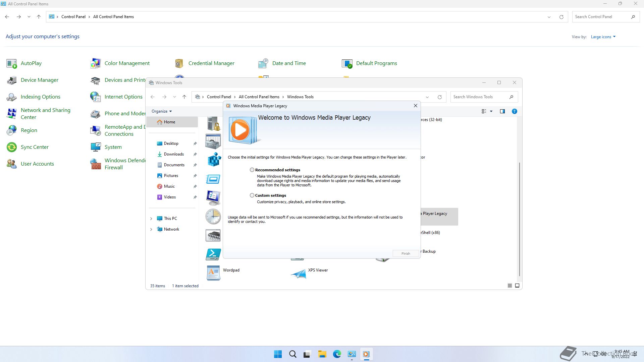Screen dimensions: 644x362
Task: Switch to details view in Windows Tools status bar
Action: click(x=509, y=286)
